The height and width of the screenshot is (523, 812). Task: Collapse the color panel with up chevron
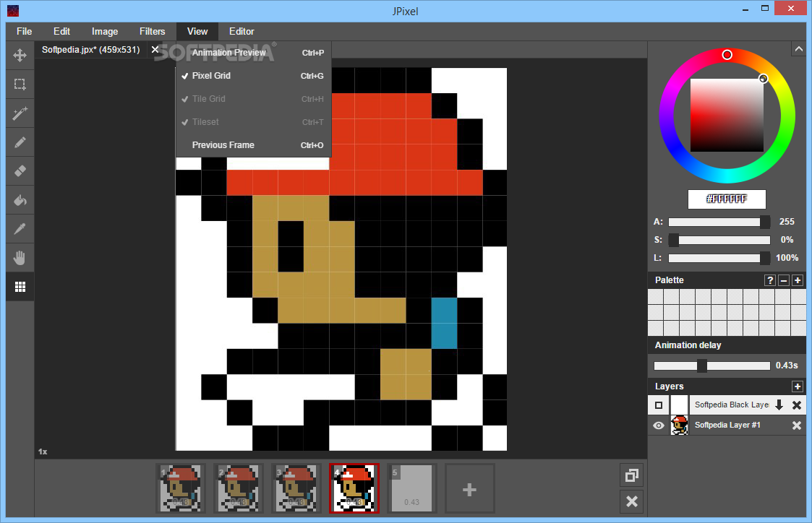point(798,49)
